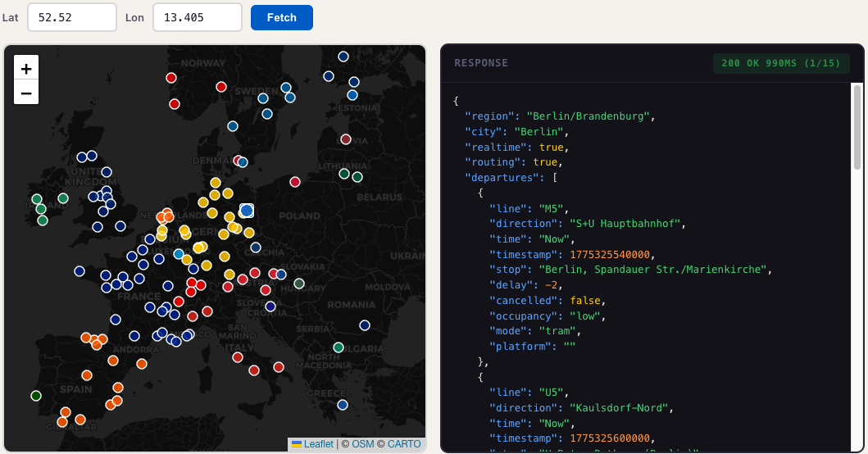Image resolution: width=868 pixels, height=454 pixels.
Task: Click the "mode": "tram" line
Action: click(x=535, y=331)
